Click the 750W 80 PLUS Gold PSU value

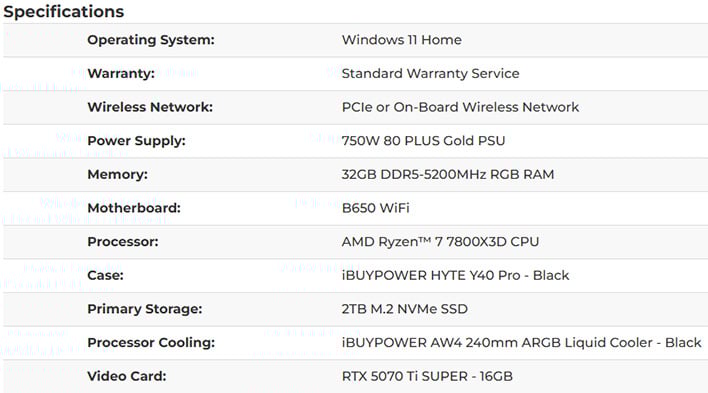pyautogui.click(x=423, y=141)
